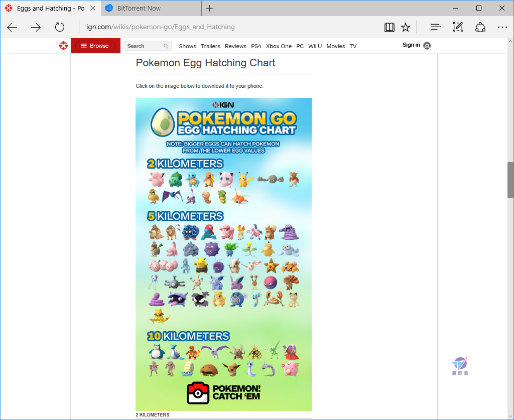
Task: Open the PS4 section
Action: pyautogui.click(x=256, y=46)
